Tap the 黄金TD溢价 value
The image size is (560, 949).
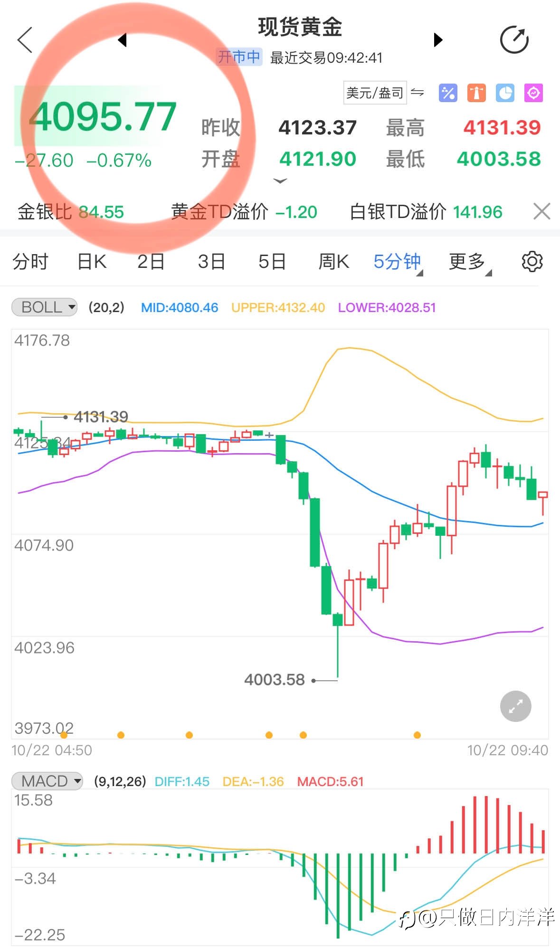pos(296,212)
